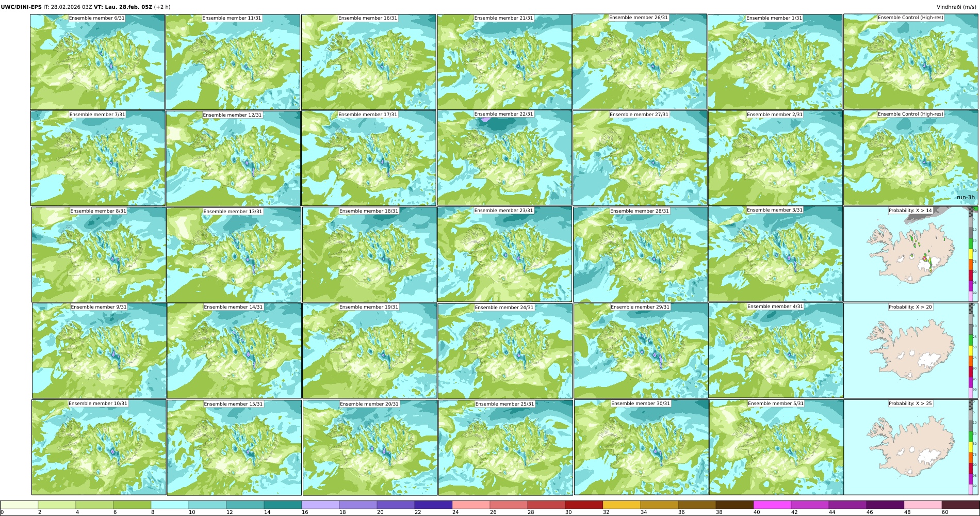Click the Ensemble member 25/31 map
Image resolution: width=980 pixels, height=516 pixels.
pos(505,447)
